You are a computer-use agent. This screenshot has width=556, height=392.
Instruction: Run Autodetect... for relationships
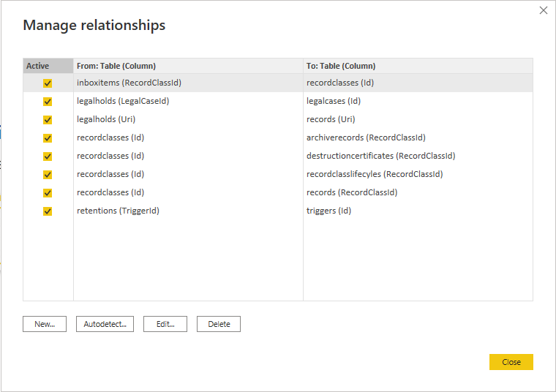105,324
